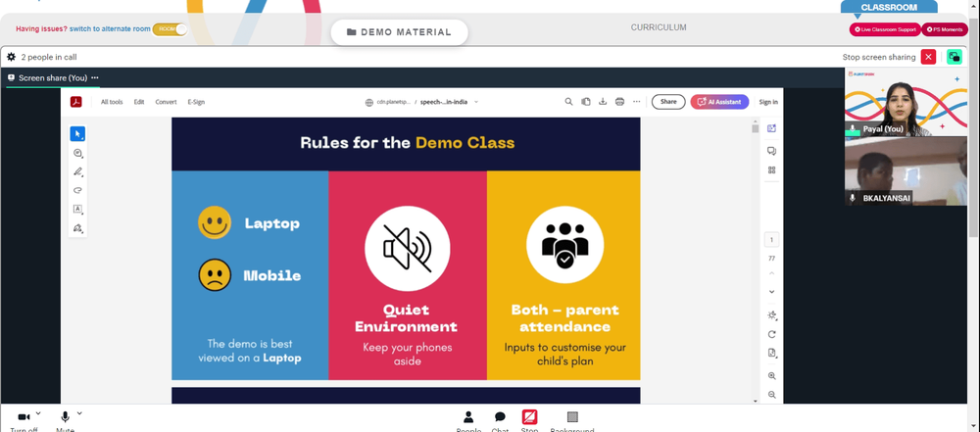
Task: Click the CLASSROOM tab label
Action: [x=889, y=8]
